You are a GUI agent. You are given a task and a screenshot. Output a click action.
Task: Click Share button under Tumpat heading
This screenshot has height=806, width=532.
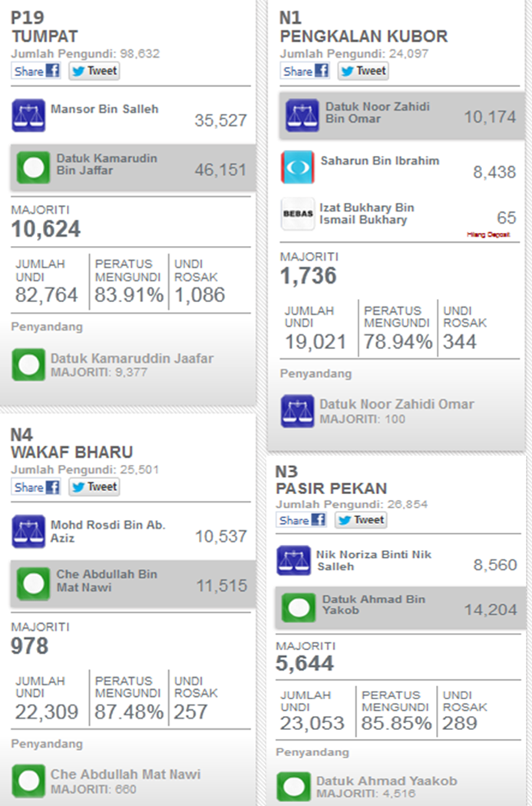[x=36, y=71]
